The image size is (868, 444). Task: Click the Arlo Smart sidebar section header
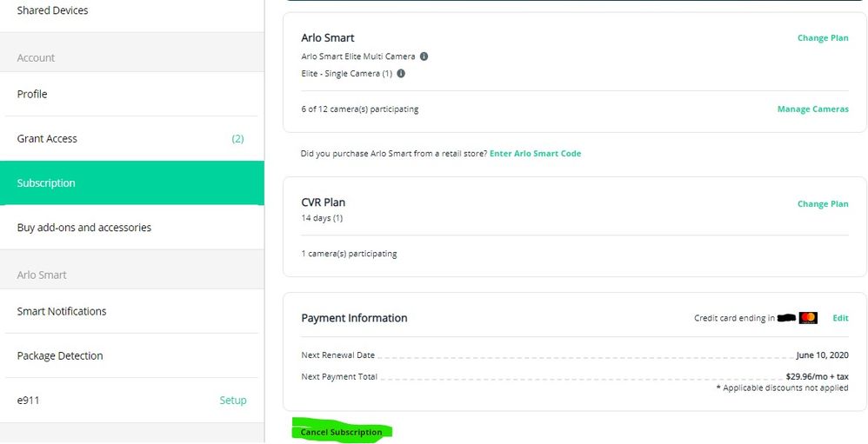click(x=42, y=275)
